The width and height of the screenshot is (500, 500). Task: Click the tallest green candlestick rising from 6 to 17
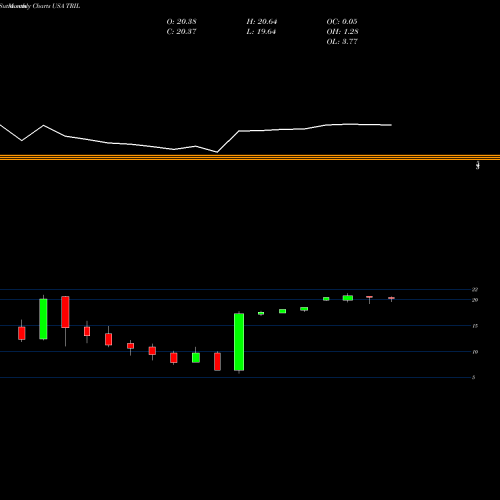click(x=239, y=342)
